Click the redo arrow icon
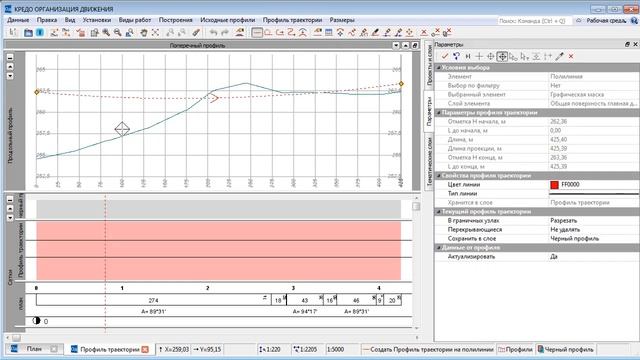The width and height of the screenshot is (640, 360). pos(225,33)
